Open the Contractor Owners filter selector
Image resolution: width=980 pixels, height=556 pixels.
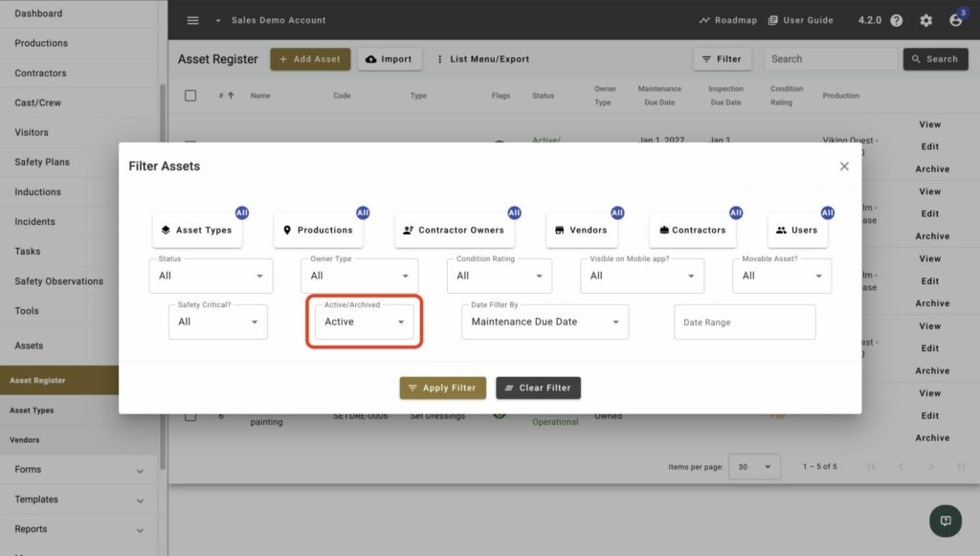pyautogui.click(x=455, y=230)
